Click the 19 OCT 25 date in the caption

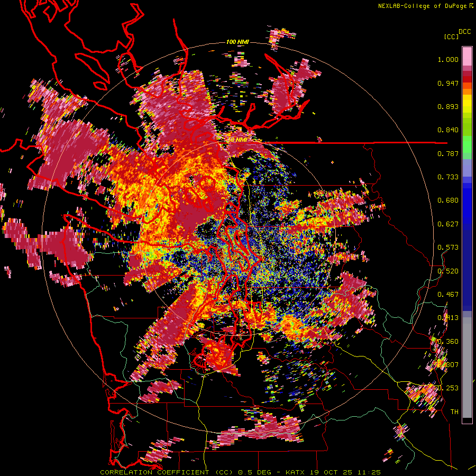pos(330,472)
